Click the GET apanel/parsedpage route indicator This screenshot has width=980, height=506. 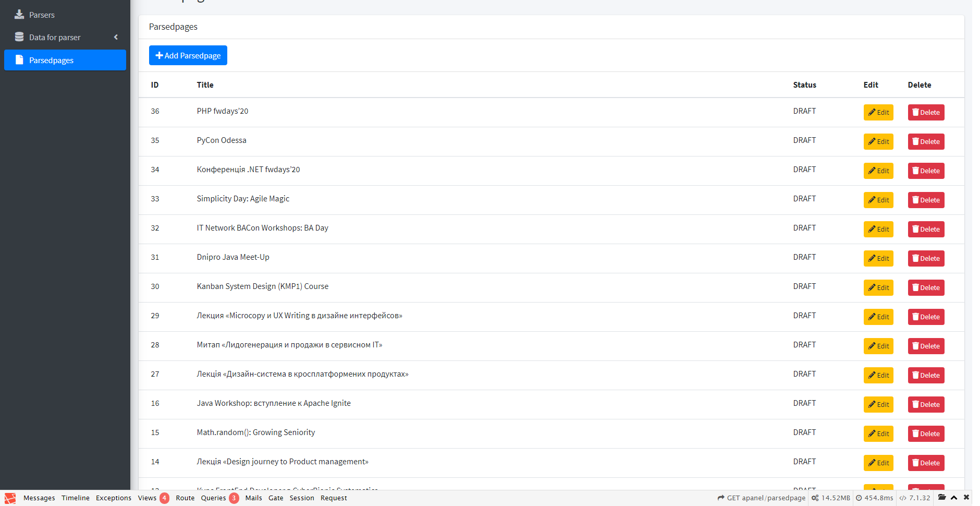click(x=761, y=498)
